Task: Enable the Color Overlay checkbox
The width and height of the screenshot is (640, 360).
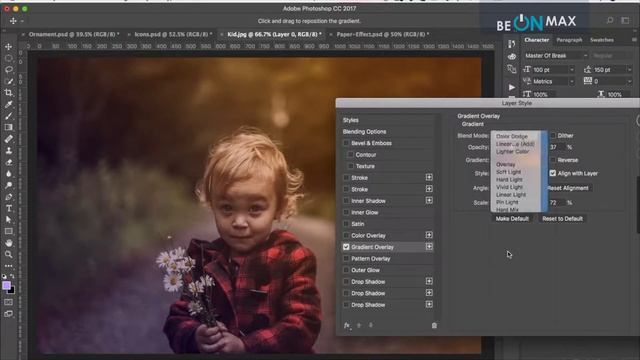Action: (346, 236)
